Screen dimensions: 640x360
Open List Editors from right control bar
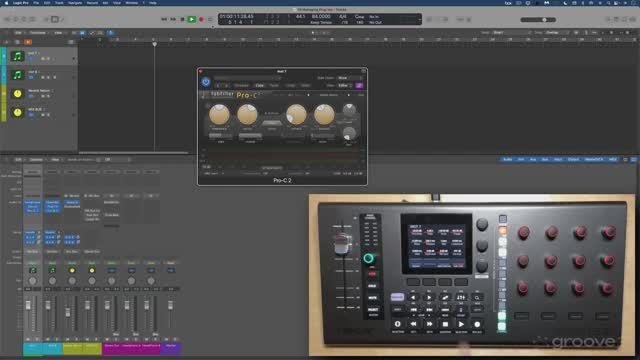click(608, 19)
